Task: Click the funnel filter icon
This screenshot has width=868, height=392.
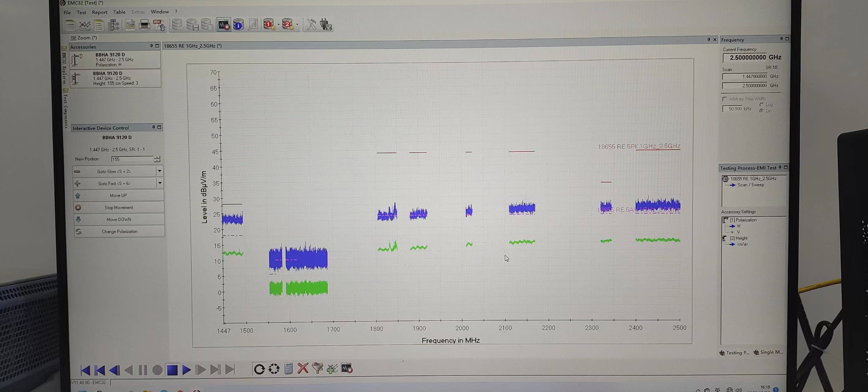Action: pos(317,368)
